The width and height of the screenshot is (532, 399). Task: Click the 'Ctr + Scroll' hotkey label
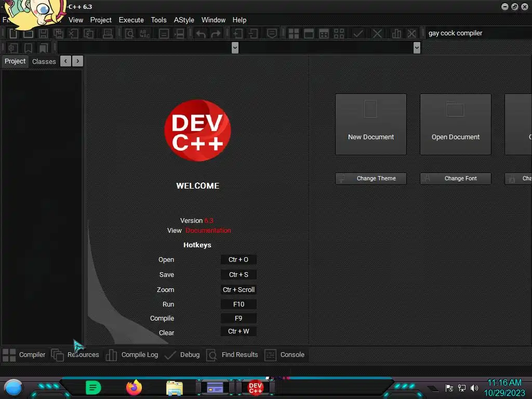tap(238, 290)
